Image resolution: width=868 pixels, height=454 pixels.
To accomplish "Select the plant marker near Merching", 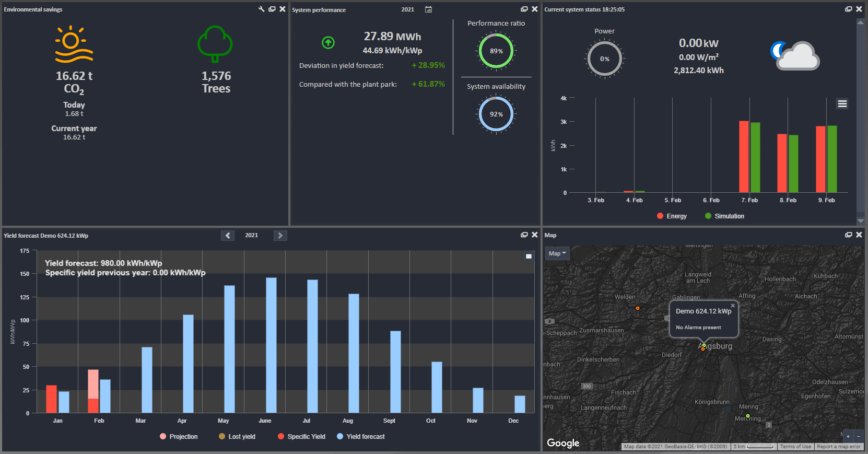I will pos(748,416).
